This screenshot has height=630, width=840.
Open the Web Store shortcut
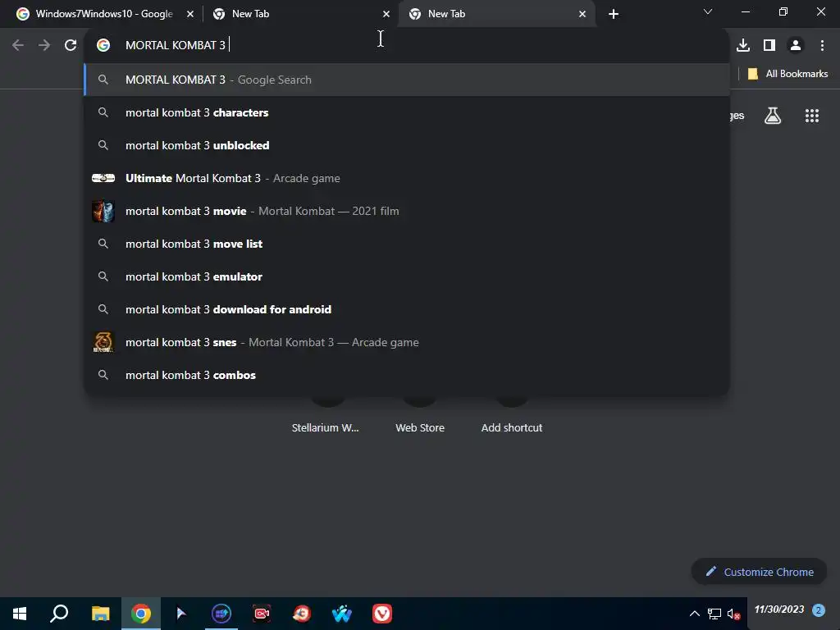tap(420, 427)
